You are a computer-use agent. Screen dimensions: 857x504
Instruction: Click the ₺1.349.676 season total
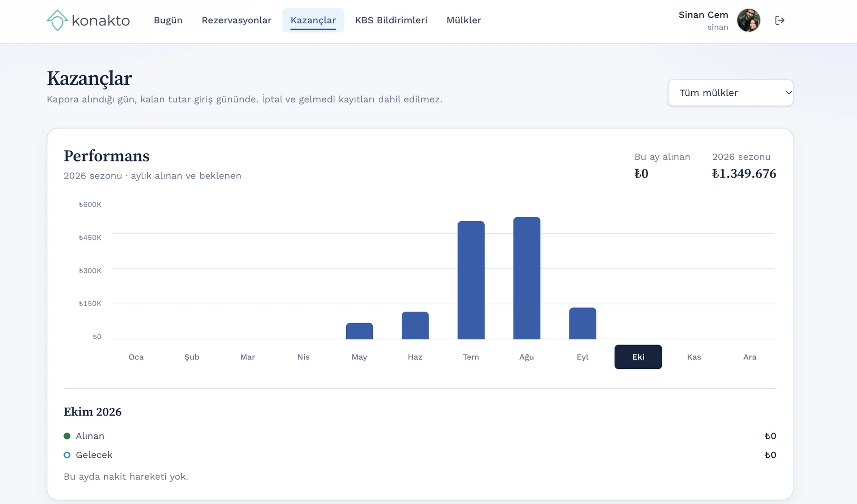(x=744, y=174)
